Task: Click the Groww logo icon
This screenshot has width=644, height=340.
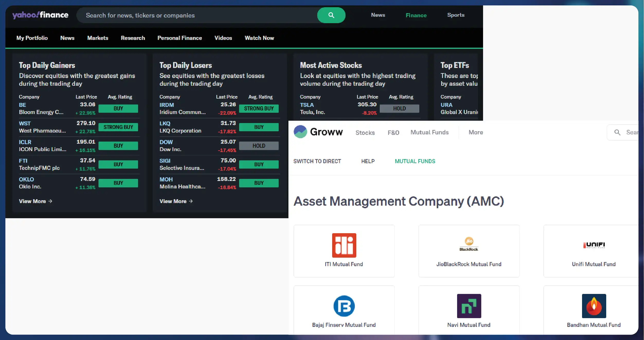Action: point(300,132)
